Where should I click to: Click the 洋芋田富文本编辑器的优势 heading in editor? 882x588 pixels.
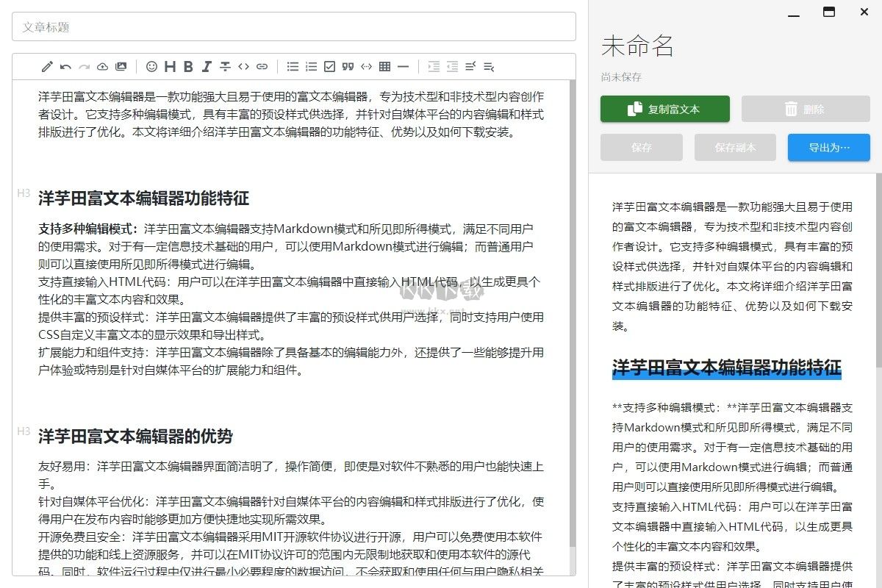pos(135,437)
